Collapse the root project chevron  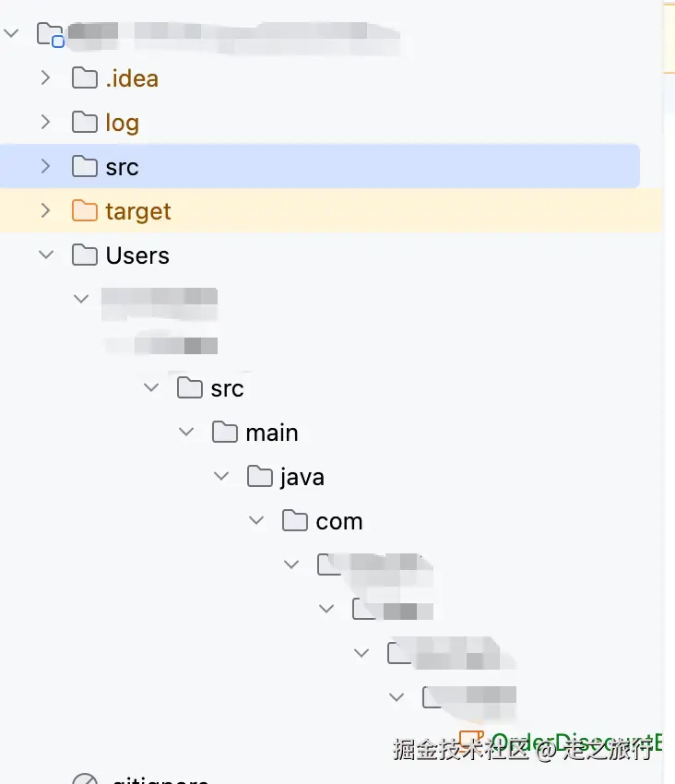11,34
